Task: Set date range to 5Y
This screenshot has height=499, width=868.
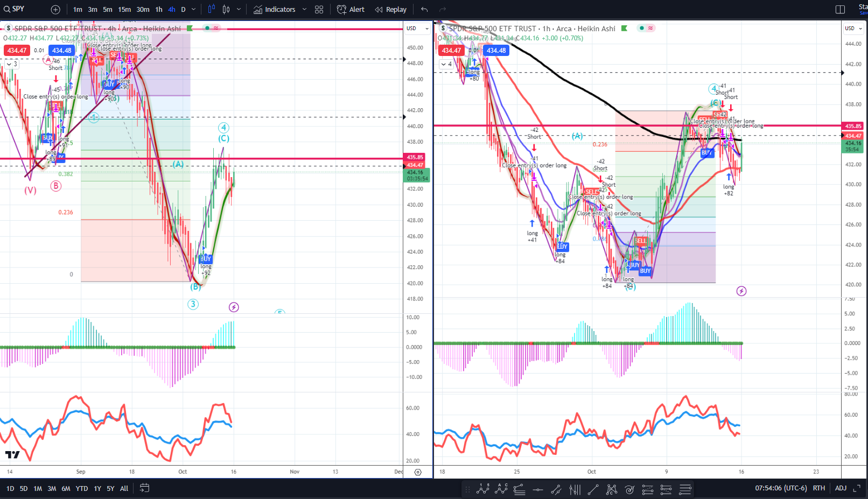Action: (110, 488)
